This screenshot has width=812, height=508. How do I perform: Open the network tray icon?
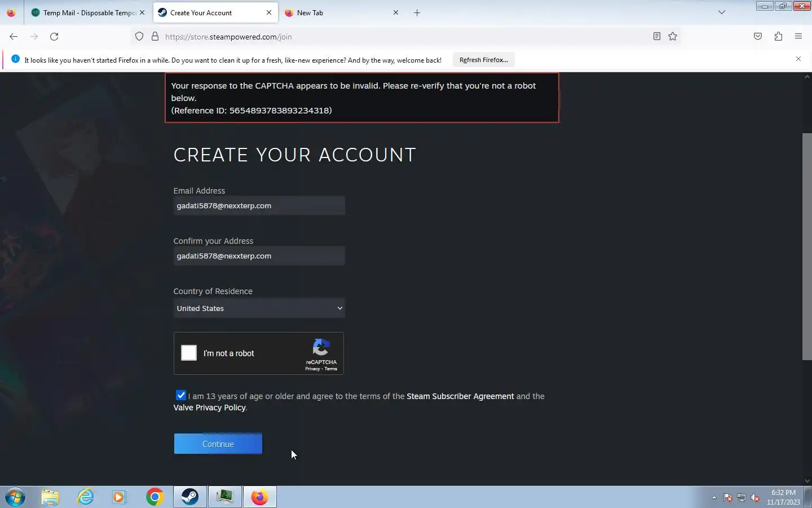click(742, 498)
